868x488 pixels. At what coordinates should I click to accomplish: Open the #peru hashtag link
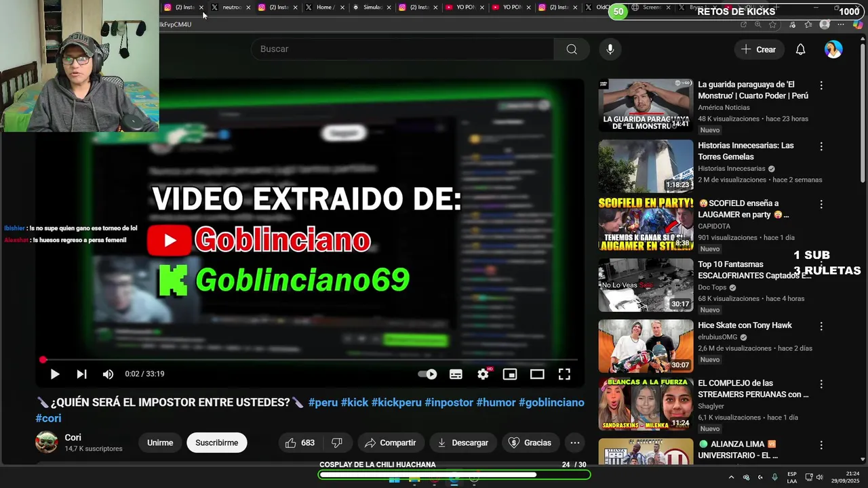click(323, 403)
